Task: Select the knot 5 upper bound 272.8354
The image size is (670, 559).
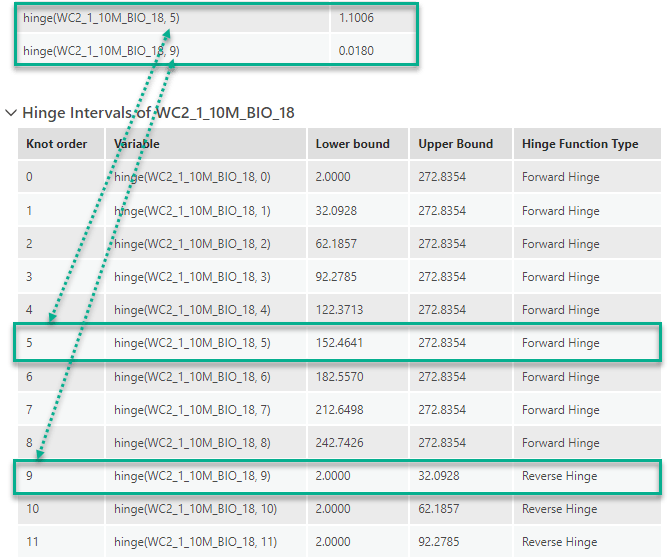Action: 442,343
